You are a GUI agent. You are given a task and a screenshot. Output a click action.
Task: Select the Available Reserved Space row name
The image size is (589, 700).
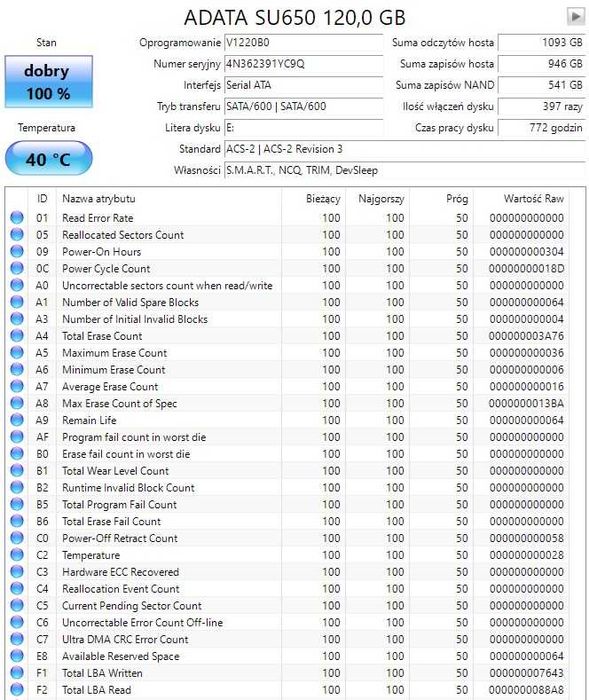click(x=121, y=656)
